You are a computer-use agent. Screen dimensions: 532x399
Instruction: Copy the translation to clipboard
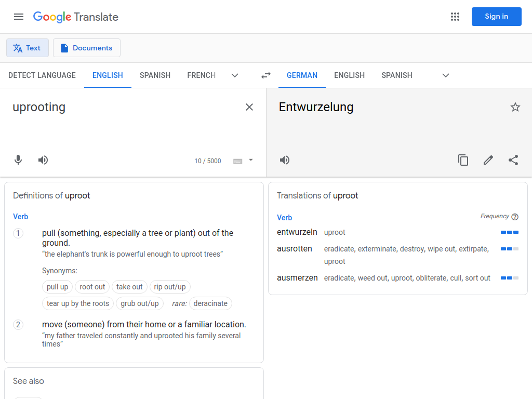463,160
